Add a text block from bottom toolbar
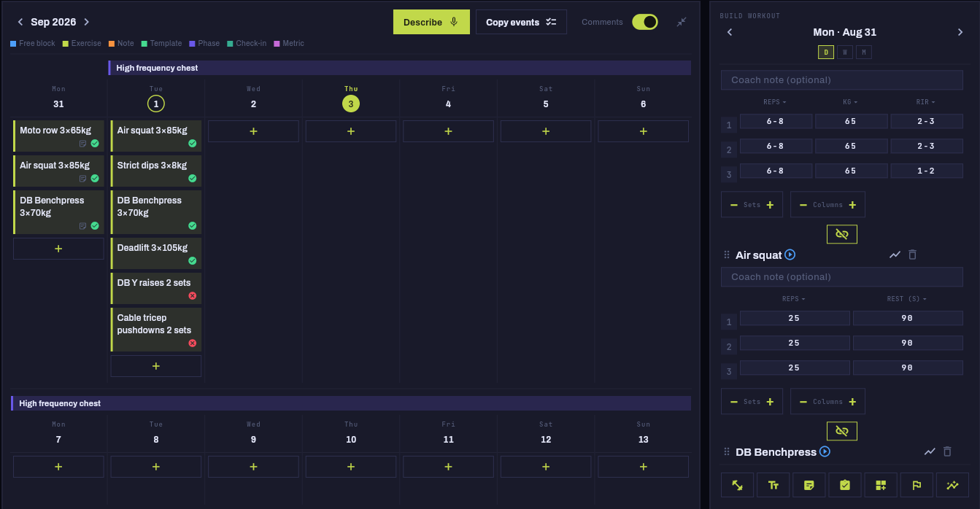Image resolution: width=980 pixels, height=509 pixels. click(x=773, y=485)
